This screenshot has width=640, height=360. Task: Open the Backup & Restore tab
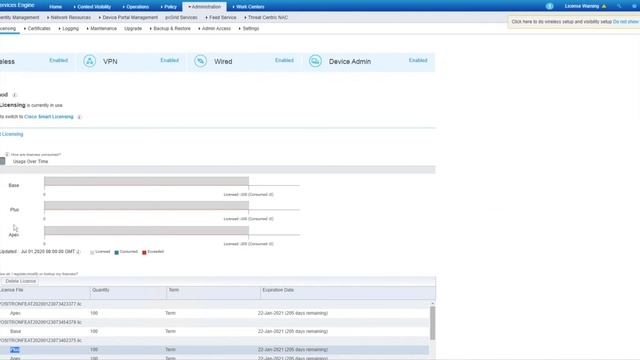(x=170, y=29)
